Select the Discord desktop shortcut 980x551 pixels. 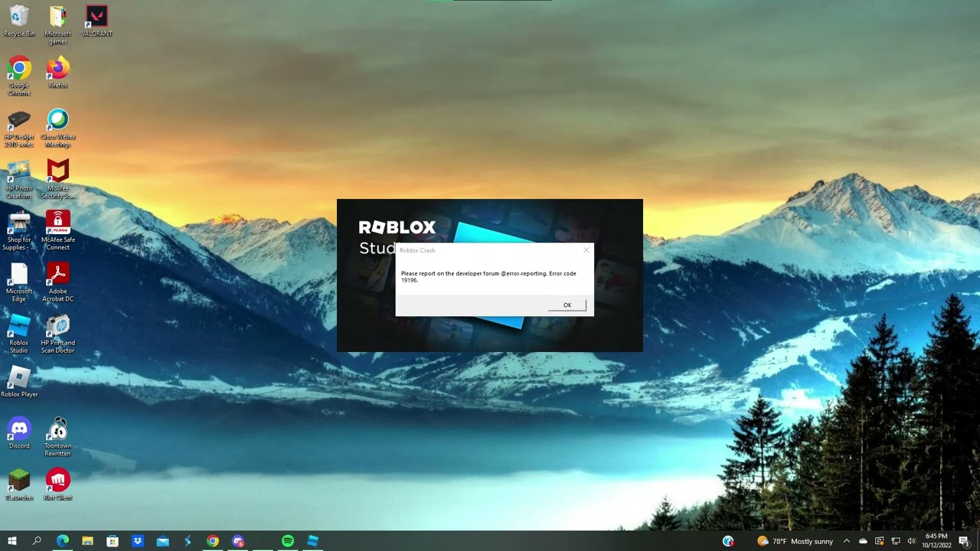(19, 433)
